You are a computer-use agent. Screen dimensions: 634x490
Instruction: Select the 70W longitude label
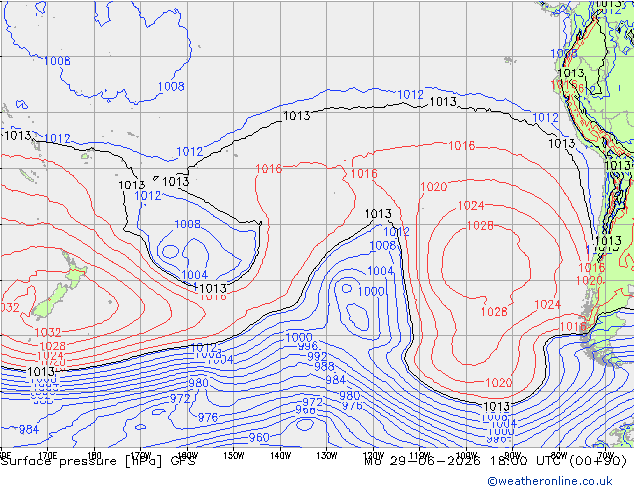click(605, 456)
